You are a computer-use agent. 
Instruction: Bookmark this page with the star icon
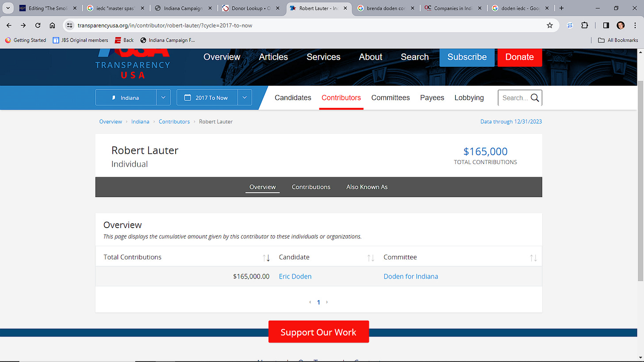pyautogui.click(x=550, y=25)
